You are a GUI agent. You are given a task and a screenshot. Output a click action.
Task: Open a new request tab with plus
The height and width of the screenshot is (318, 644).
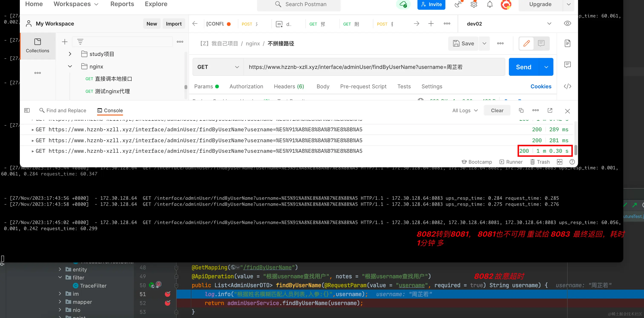point(431,24)
